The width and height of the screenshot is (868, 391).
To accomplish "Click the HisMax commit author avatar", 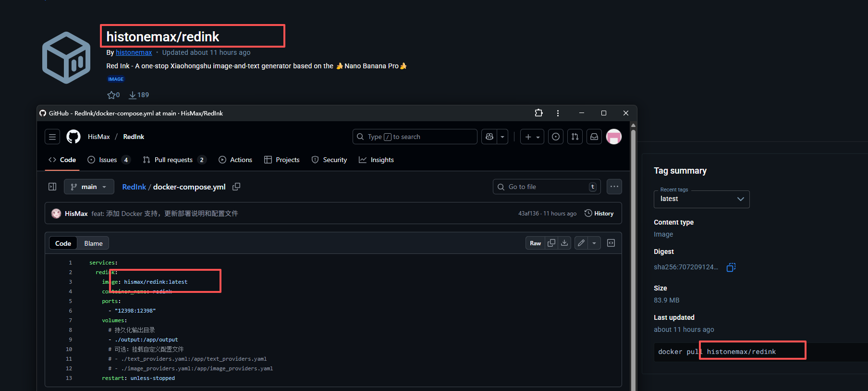I will tap(56, 214).
